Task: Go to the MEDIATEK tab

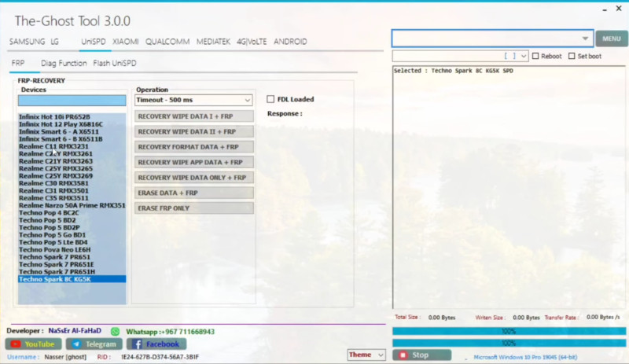Action: click(x=213, y=42)
